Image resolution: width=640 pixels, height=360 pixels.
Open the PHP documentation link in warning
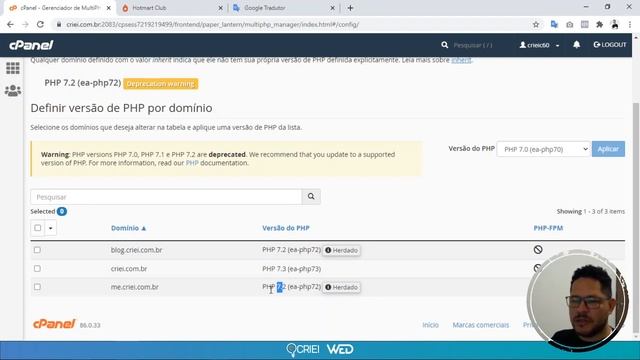(192, 163)
